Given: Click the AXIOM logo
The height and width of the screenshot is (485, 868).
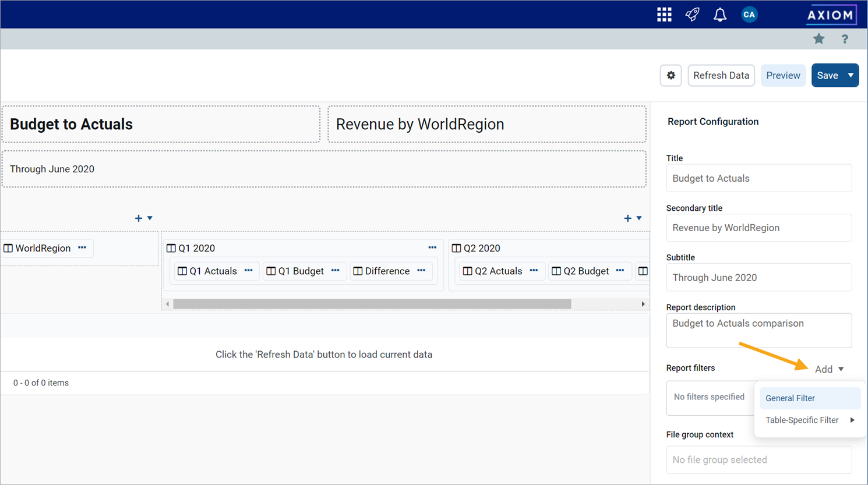Looking at the screenshot, I should click(x=831, y=15).
